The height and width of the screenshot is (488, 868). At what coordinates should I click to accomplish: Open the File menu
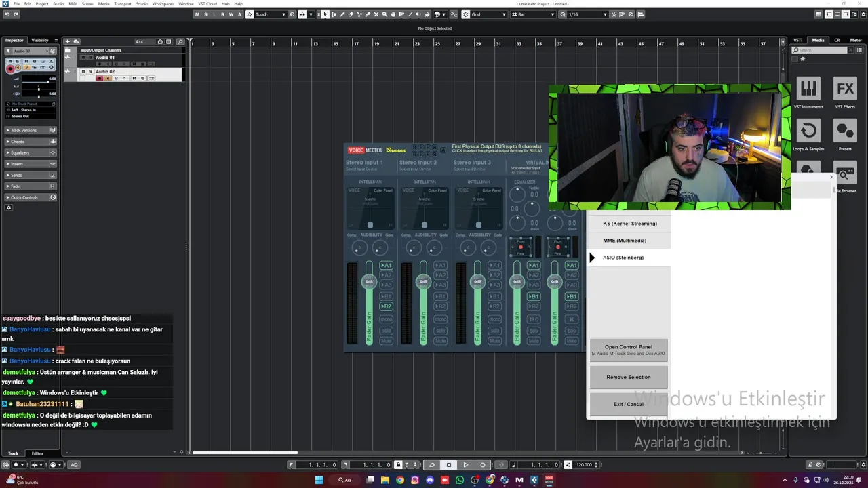16,4
